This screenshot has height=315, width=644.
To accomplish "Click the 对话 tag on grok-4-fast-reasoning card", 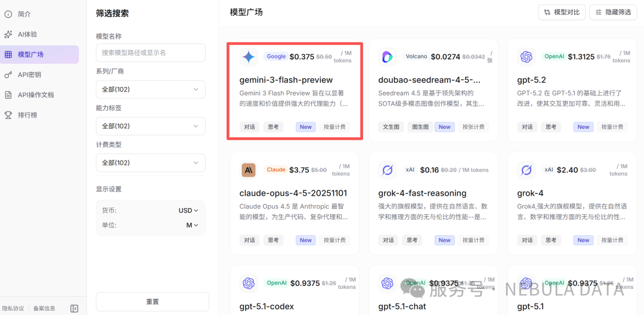I will point(388,240).
